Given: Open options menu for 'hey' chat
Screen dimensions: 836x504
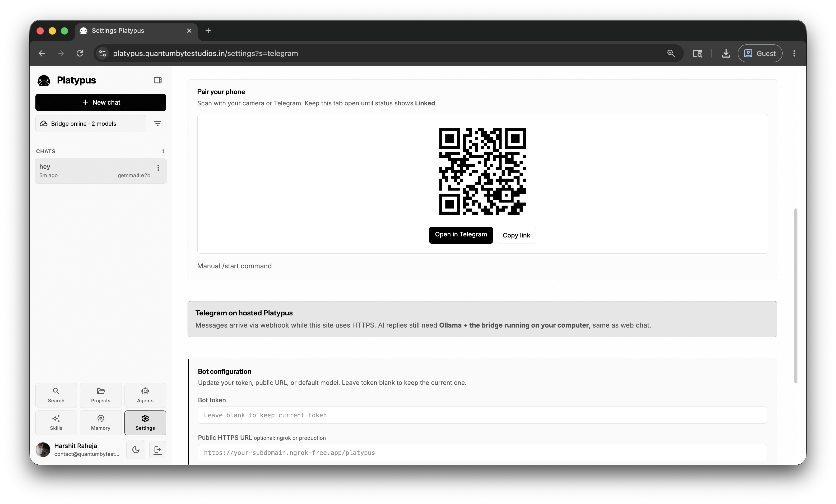Looking at the screenshot, I should (x=158, y=168).
